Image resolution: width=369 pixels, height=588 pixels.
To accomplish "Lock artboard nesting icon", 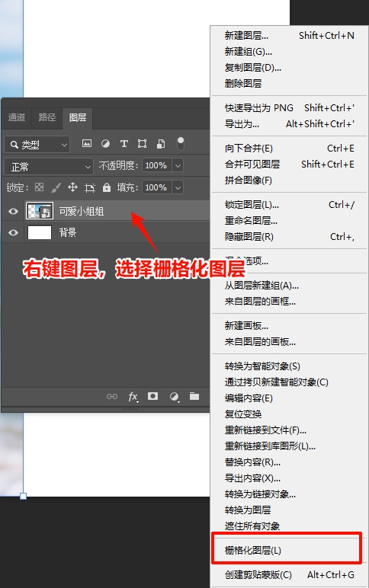I will point(90,187).
